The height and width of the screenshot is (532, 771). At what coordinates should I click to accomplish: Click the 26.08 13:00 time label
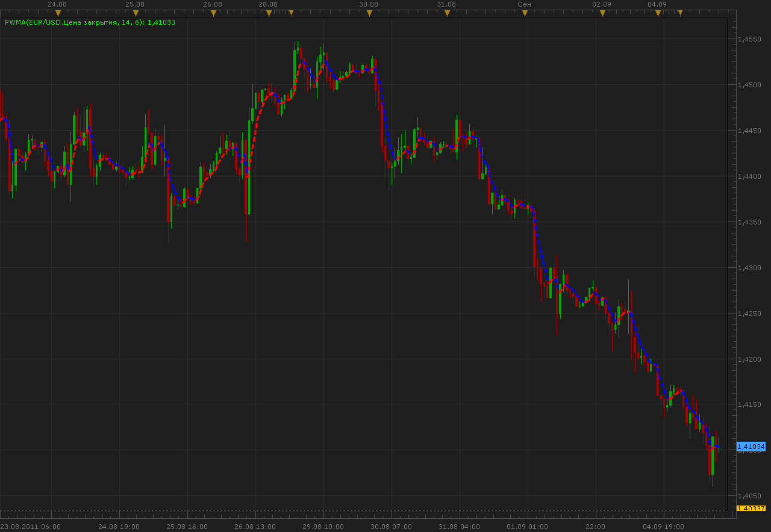click(x=255, y=527)
